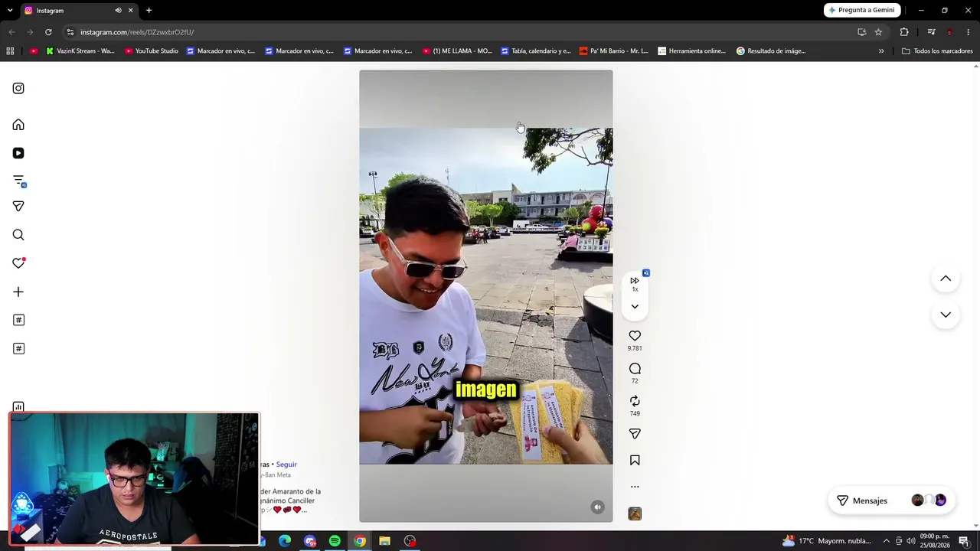Change playback speed 1x control
Viewport: 980px width, 551px height.
point(635,283)
